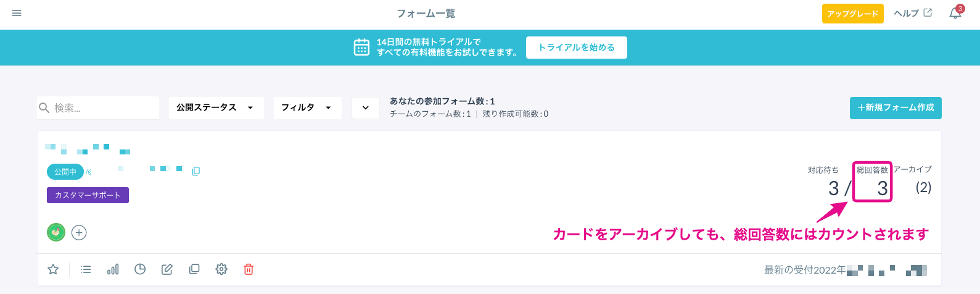
Task: View the bar chart statistics icon
Action: point(113,269)
